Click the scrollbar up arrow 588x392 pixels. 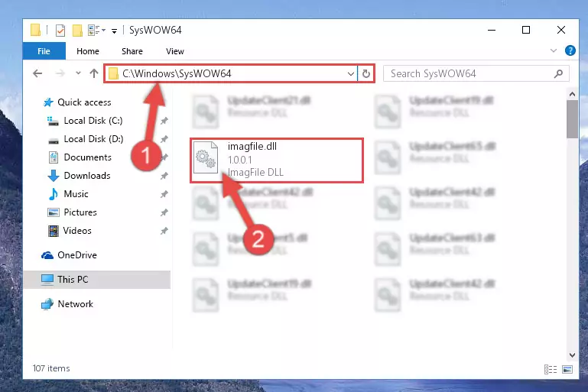(572, 95)
